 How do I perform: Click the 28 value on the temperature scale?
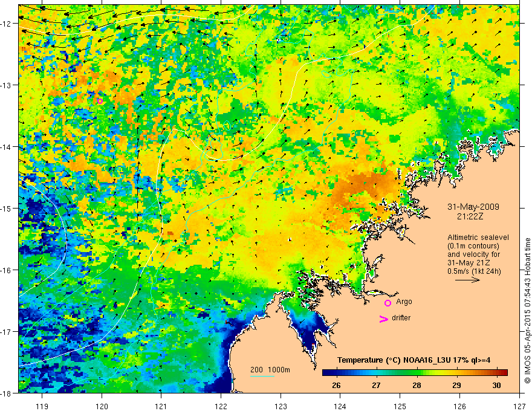pos(417,386)
